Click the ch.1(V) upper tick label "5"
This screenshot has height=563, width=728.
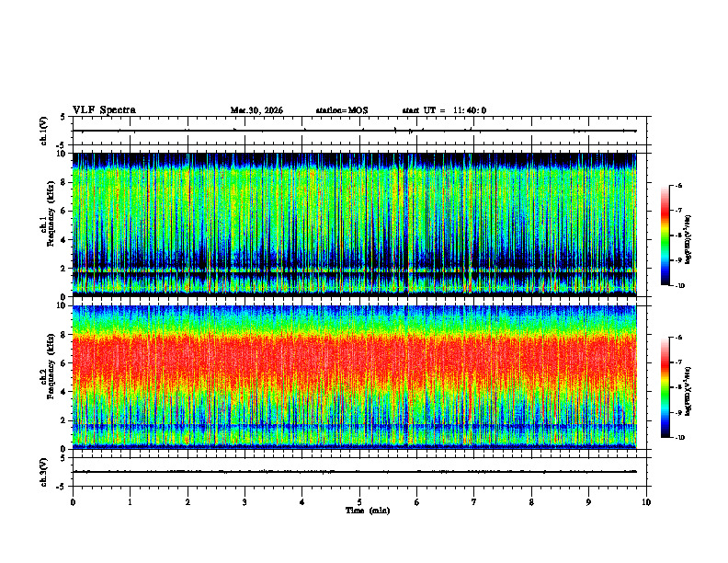coord(63,117)
